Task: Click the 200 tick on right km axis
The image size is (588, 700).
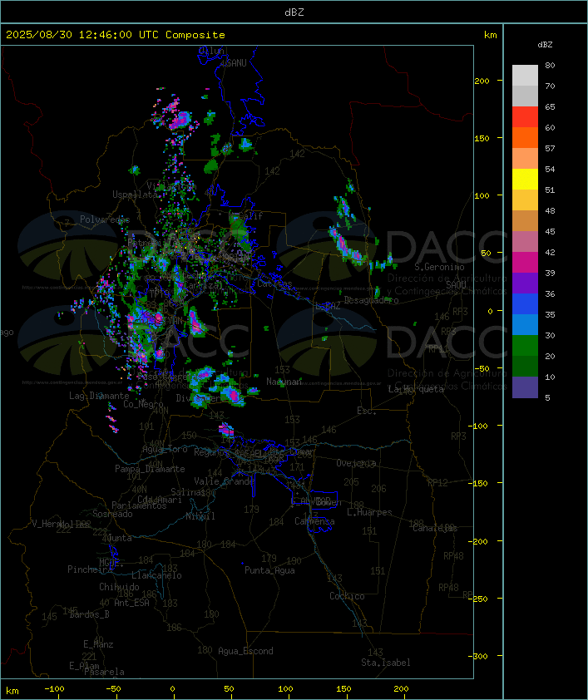Action: coord(482,81)
